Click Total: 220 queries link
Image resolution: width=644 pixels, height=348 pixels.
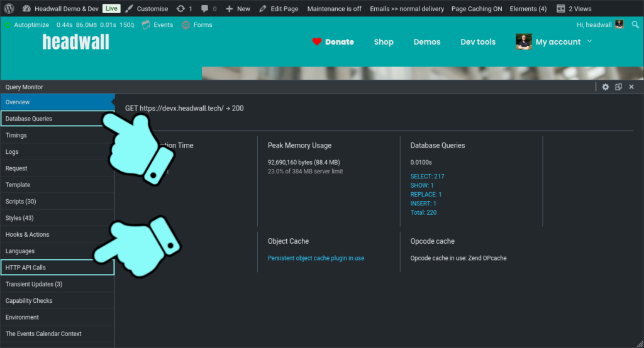point(423,212)
